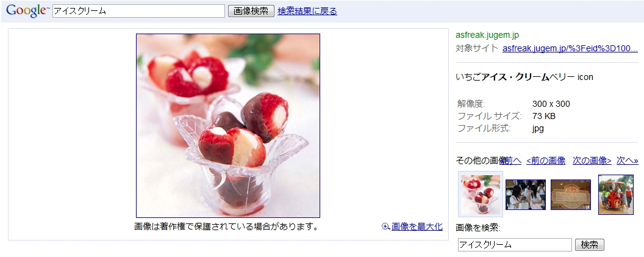Click the 検索 button
The image size is (644, 257).
click(x=589, y=245)
